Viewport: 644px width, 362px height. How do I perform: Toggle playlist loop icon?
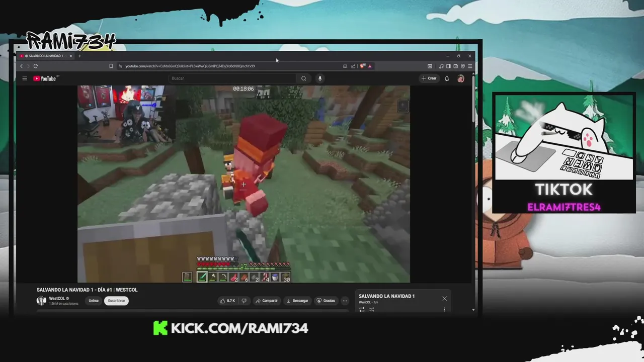coord(362,309)
